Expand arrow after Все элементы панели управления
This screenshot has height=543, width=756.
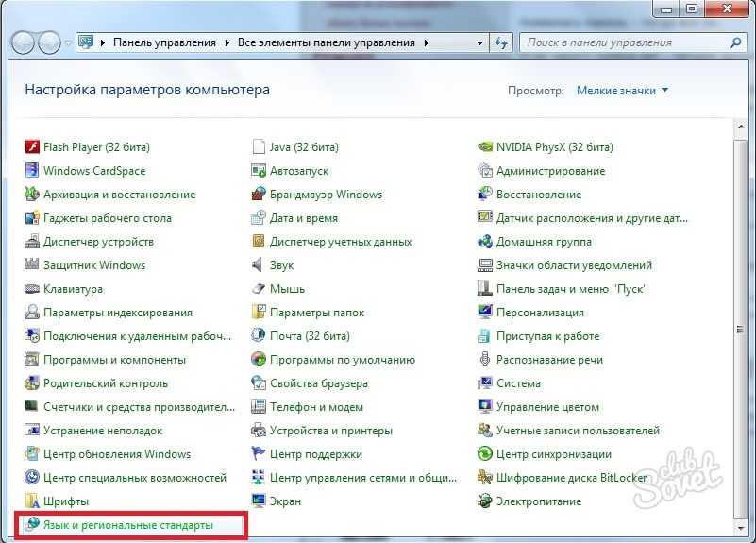(427, 42)
